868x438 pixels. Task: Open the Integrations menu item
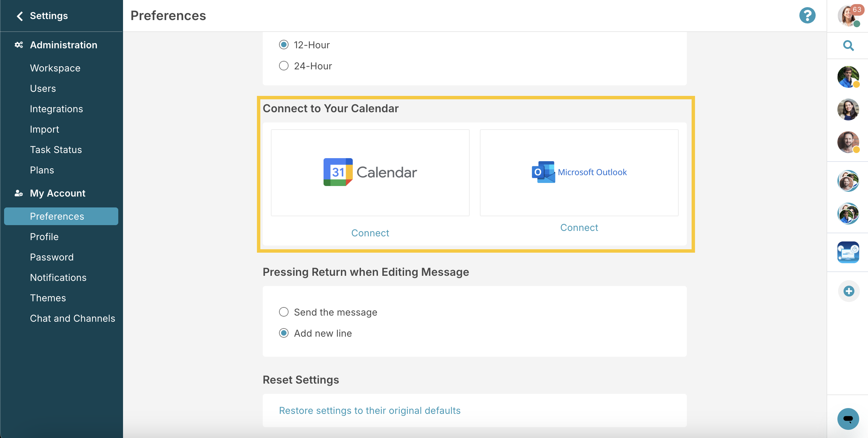pos(56,109)
